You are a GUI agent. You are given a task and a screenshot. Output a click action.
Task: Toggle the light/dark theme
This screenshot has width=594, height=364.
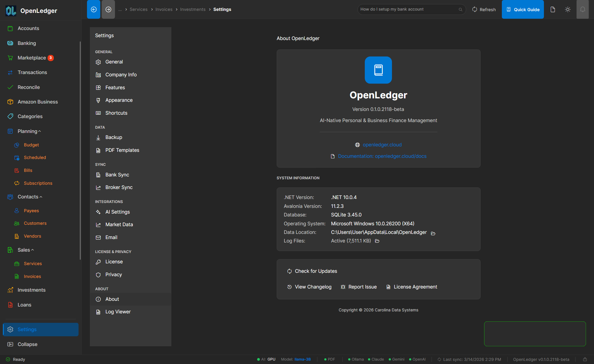click(x=568, y=9)
